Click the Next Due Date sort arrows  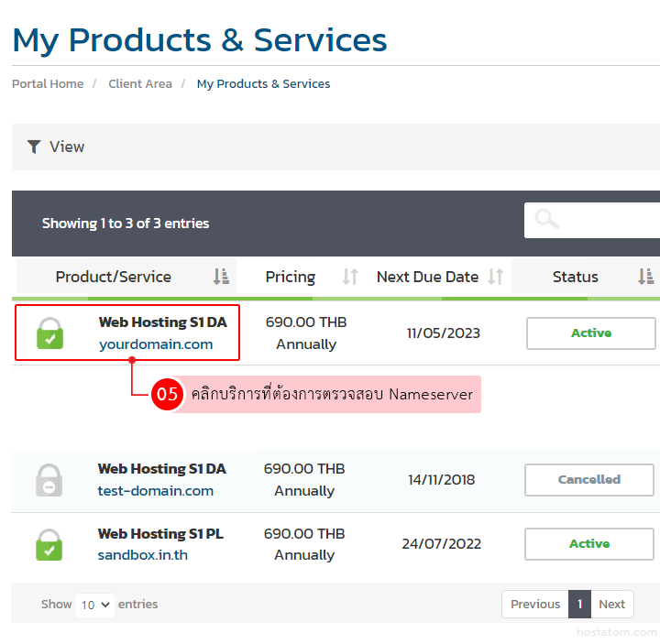(x=496, y=277)
